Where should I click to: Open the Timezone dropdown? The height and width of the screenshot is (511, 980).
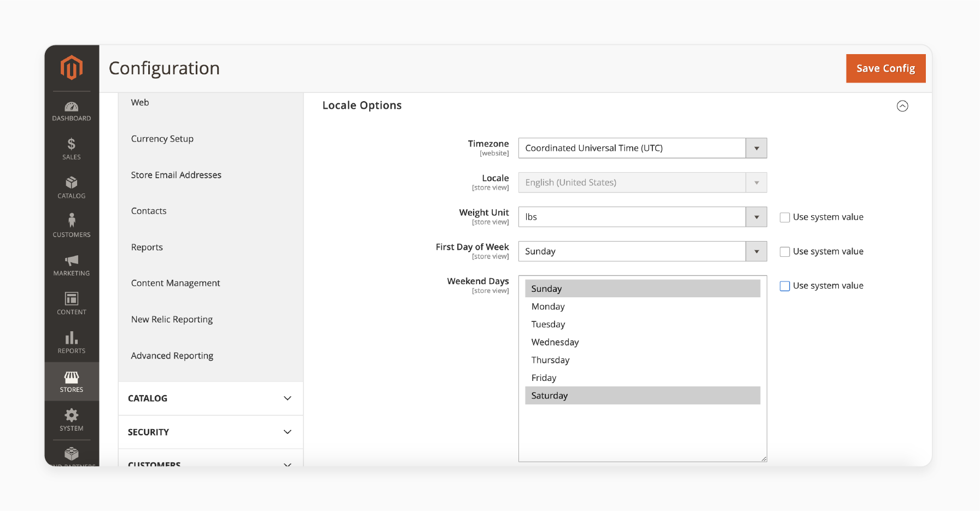pos(643,148)
